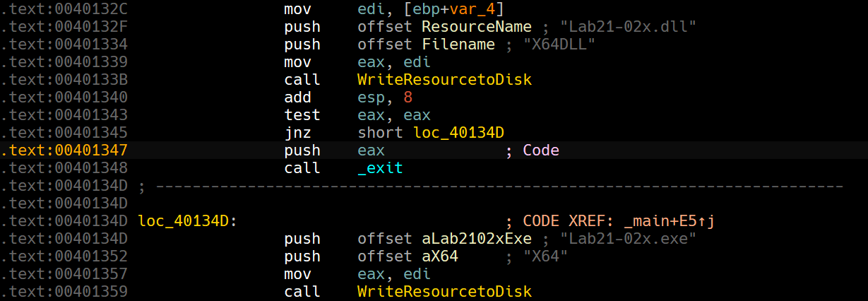Select the first line address .text:0040132C
Viewport: 868px width, 301px height.
coord(64,9)
